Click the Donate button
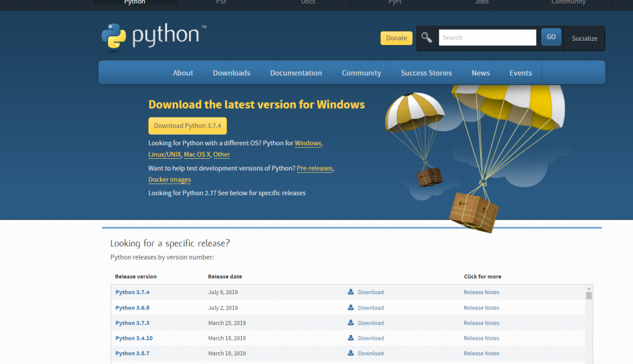Viewport: 633px width, 364px height. point(396,38)
